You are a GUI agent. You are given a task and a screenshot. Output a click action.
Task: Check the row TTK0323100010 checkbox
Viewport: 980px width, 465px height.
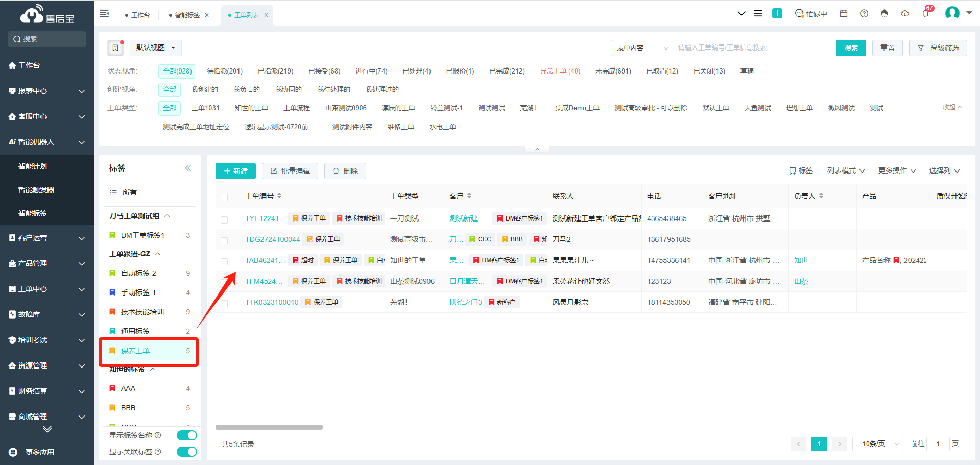click(224, 303)
